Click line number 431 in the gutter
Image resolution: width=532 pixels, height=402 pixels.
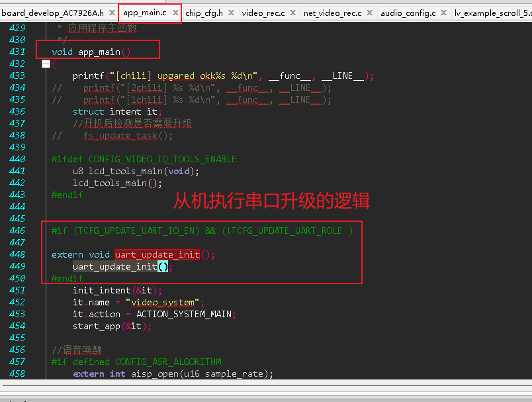(17, 52)
